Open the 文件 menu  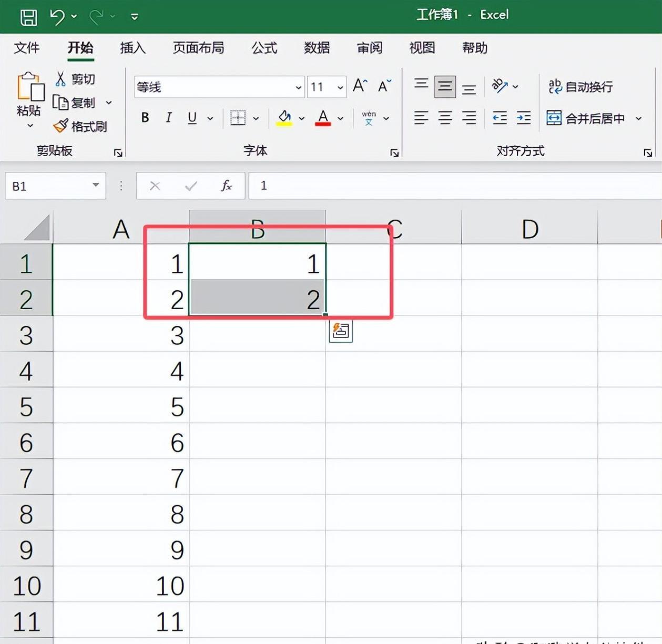tap(26, 48)
